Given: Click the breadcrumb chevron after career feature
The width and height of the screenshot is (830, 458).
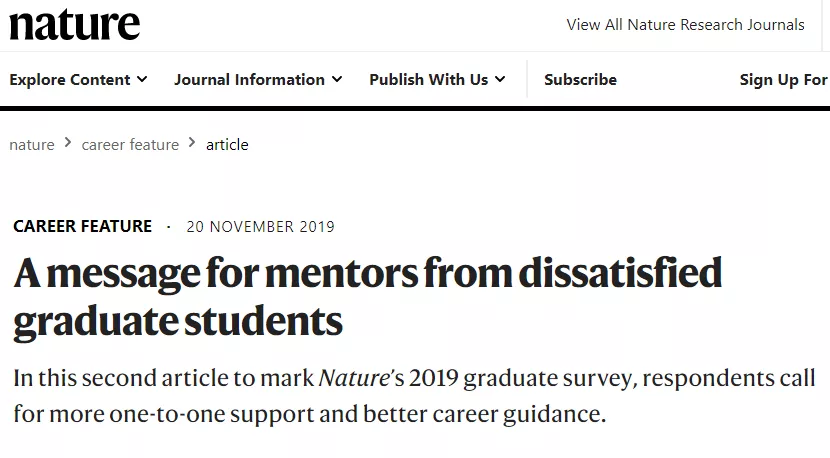Looking at the screenshot, I should coord(193,143).
